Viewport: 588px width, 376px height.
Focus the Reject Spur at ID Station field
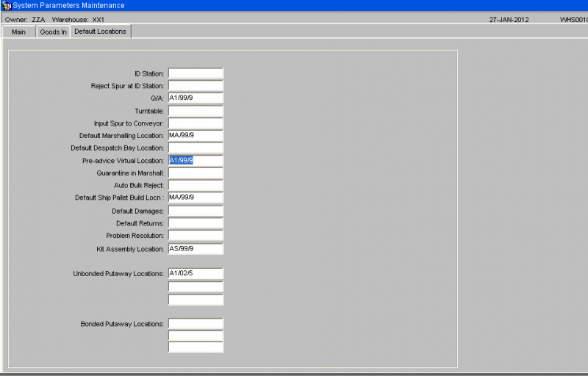coord(196,86)
